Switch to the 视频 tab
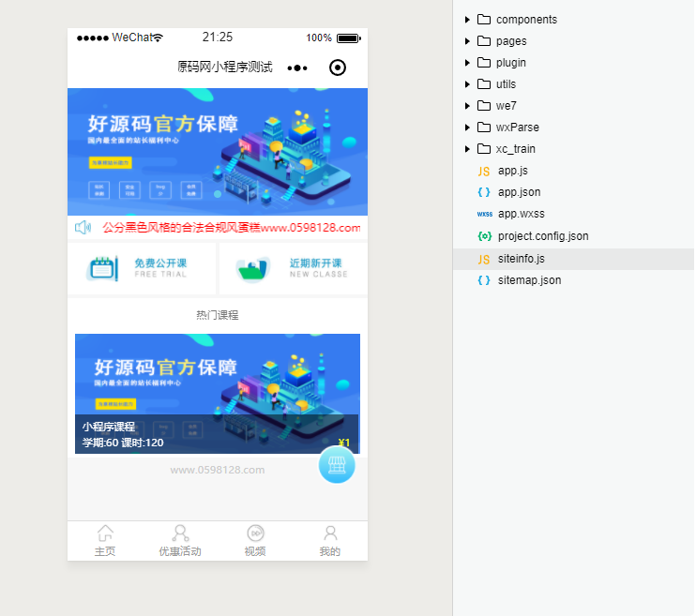696x616 pixels. pyautogui.click(x=255, y=541)
